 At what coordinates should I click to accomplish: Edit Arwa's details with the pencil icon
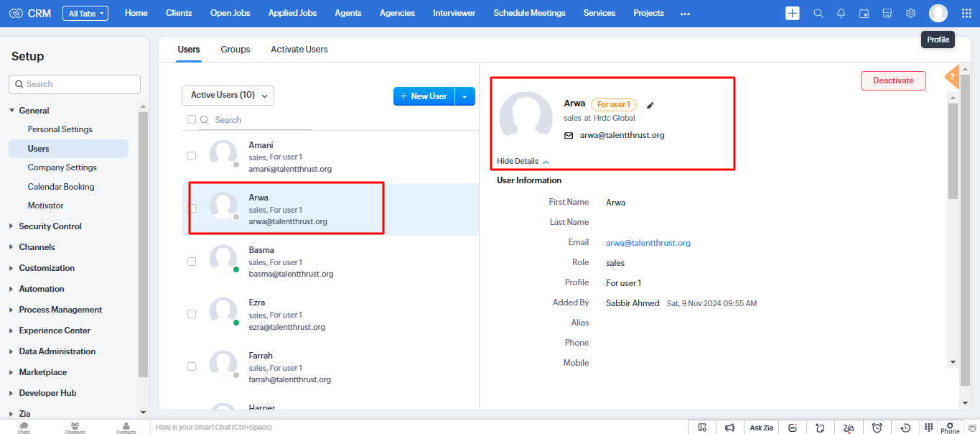[x=650, y=105]
